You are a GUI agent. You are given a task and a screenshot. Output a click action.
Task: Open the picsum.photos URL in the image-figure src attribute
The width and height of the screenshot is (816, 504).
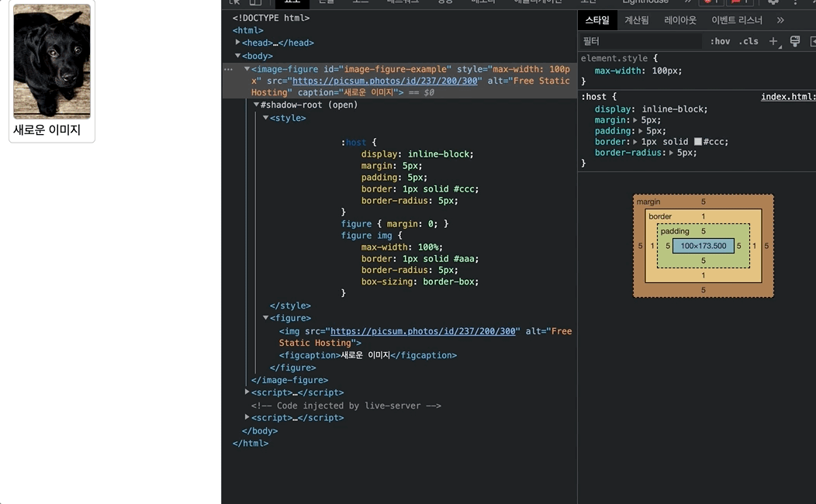(385, 81)
